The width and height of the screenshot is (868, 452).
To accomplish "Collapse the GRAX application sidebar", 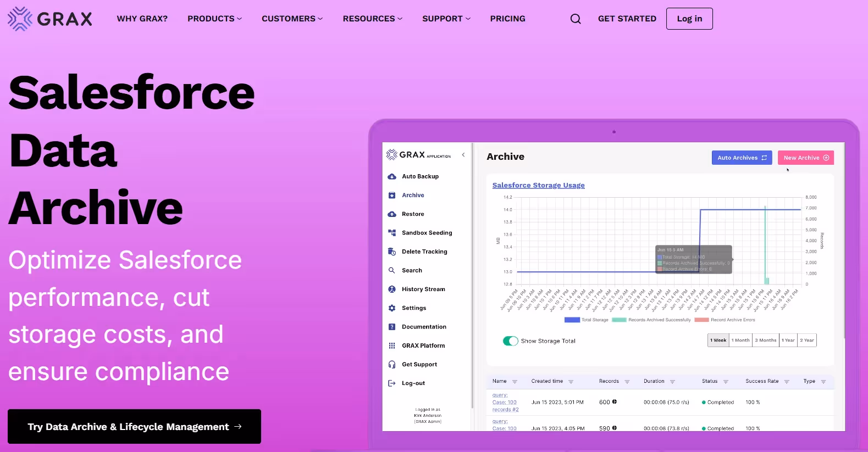I will (x=463, y=155).
